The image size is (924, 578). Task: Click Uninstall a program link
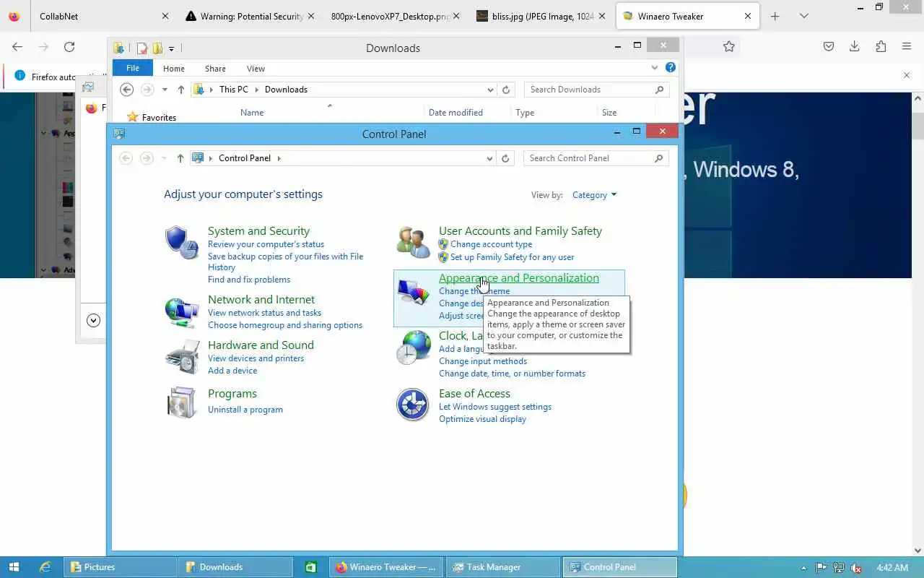(245, 410)
